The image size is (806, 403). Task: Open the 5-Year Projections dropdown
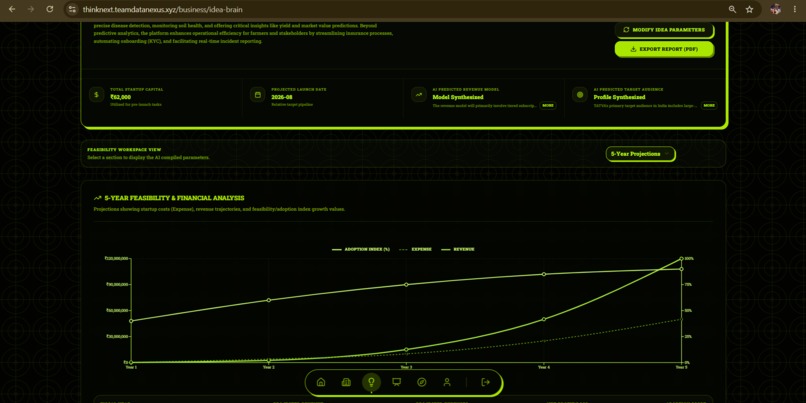(x=640, y=154)
